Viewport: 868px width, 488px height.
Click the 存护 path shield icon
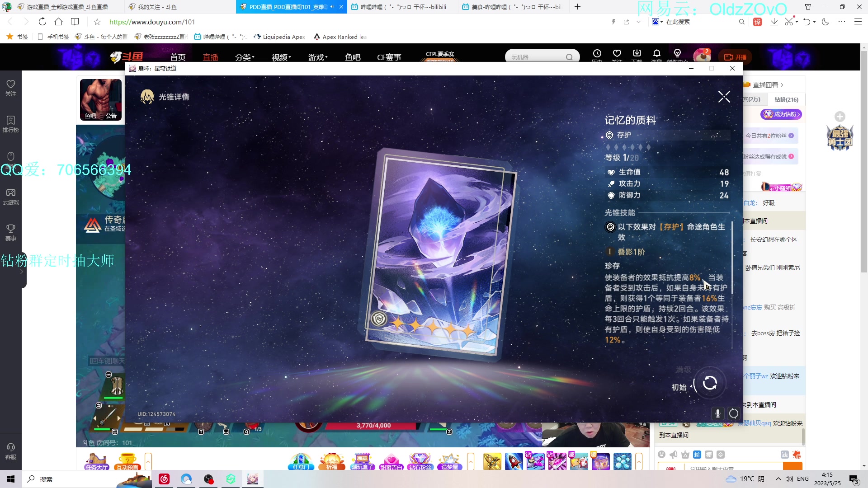tap(609, 135)
